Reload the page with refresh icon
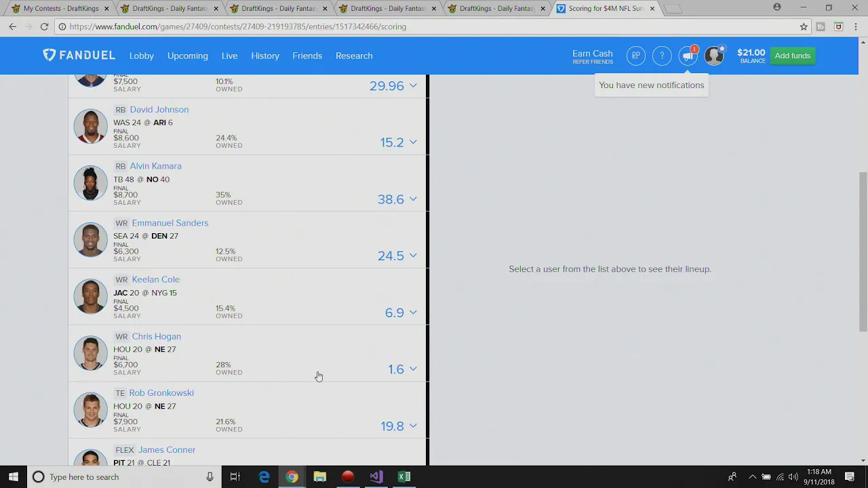The image size is (868, 488). (x=44, y=26)
